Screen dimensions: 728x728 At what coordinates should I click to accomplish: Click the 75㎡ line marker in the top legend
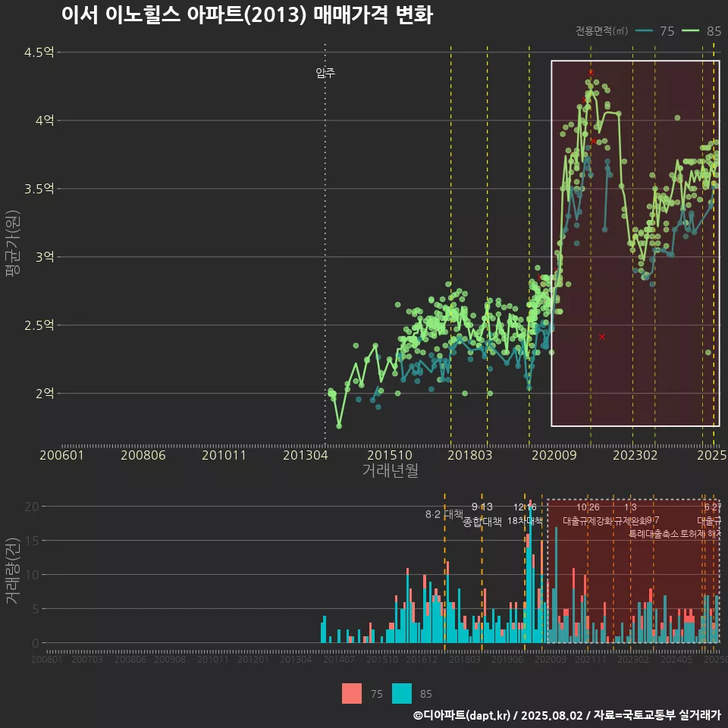pyautogui.click(x=644, y=30)
